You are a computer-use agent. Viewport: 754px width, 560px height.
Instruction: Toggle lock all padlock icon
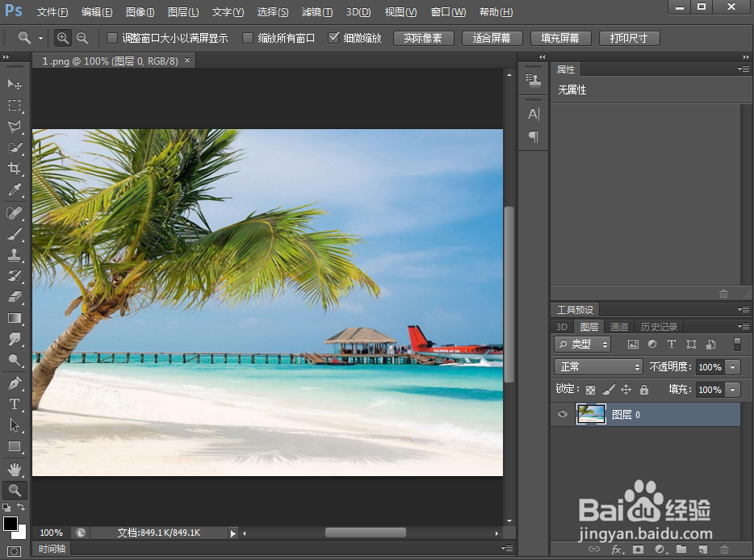click(x=644, y=390)
